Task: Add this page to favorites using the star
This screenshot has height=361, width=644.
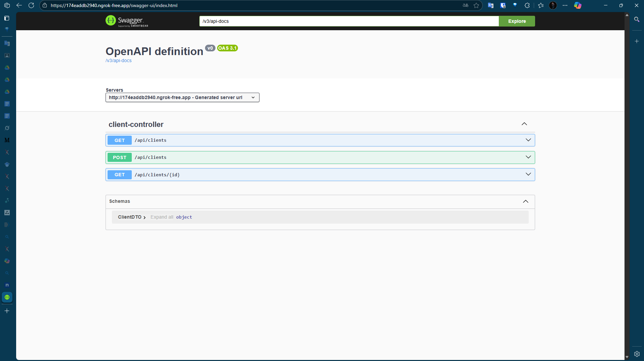Action: tap(476, 5)
